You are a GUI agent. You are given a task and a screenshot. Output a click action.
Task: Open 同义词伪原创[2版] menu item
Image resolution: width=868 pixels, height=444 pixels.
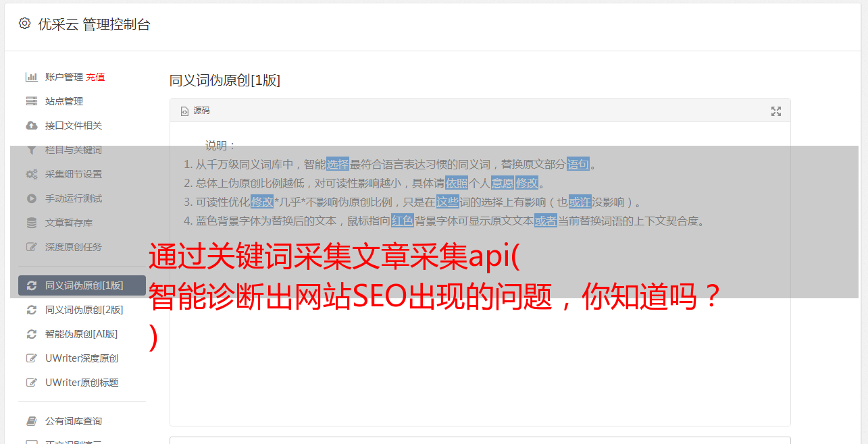click(x=82, y=310)
